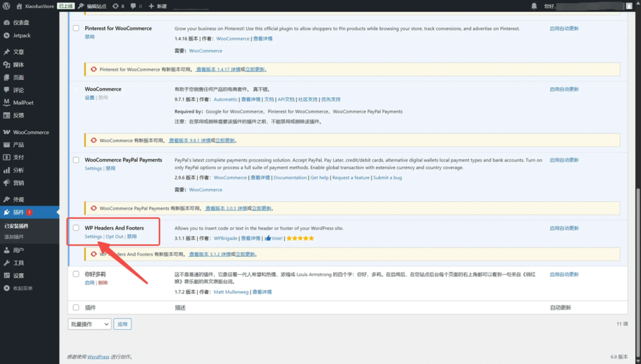Open the 批量操作 bulk actions dropdown
Viewport: 641px width, 364px height.
(x=90, y=324)
